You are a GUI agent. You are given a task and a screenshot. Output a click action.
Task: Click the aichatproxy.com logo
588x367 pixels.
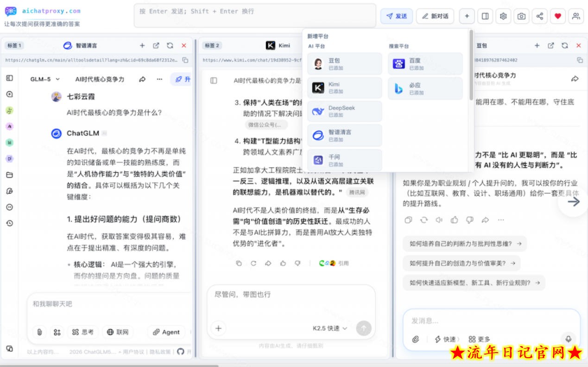pos(43,11)
